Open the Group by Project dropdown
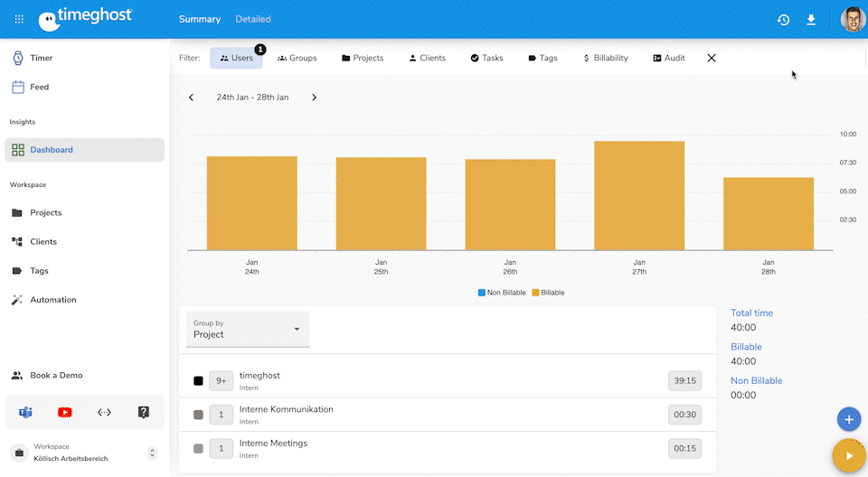868x477 pixels. tap(248, 329)
